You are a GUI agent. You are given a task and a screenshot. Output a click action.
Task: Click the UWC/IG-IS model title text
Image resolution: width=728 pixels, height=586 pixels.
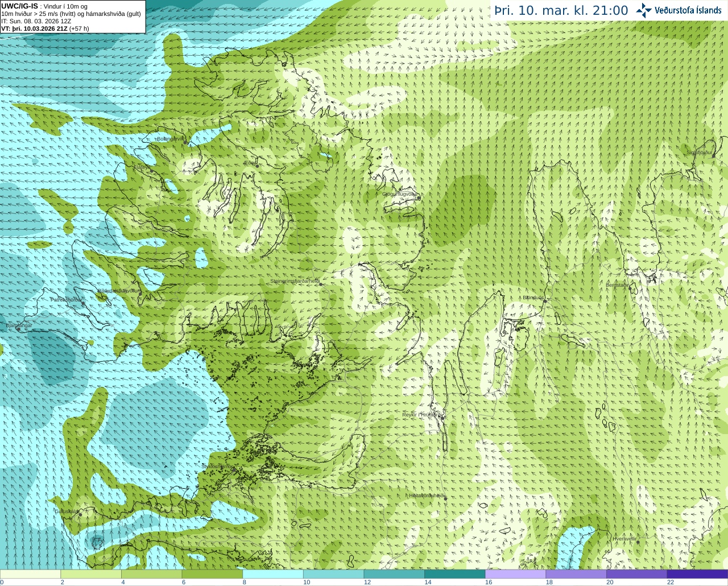pyautogui.click(x=19, y=6)
